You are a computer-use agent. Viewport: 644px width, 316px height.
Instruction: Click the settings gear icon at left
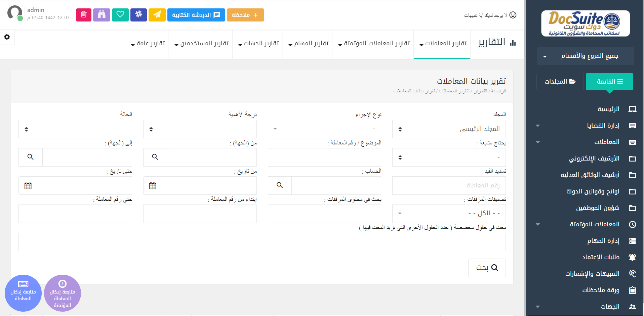(x=7, y=37)
